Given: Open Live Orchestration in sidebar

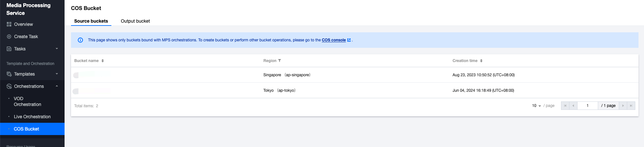Looking at the screenshot, I should coord(32,117).
